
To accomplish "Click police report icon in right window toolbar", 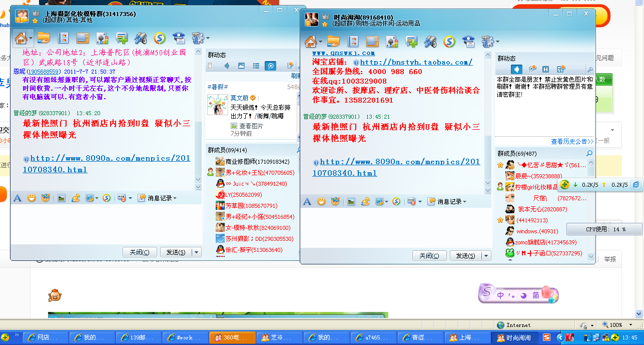I will 468,42.
